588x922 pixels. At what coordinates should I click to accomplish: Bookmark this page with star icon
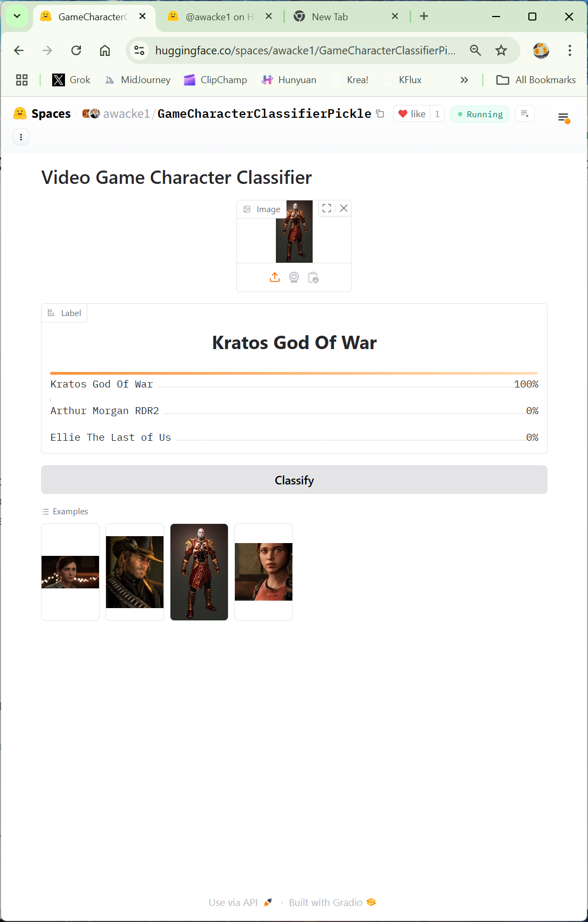pyautogui.click(x=501, y=50)
